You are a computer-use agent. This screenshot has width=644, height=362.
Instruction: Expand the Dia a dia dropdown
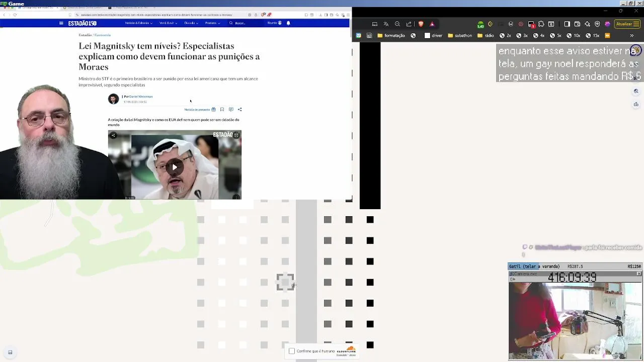[x=191, y=23]
